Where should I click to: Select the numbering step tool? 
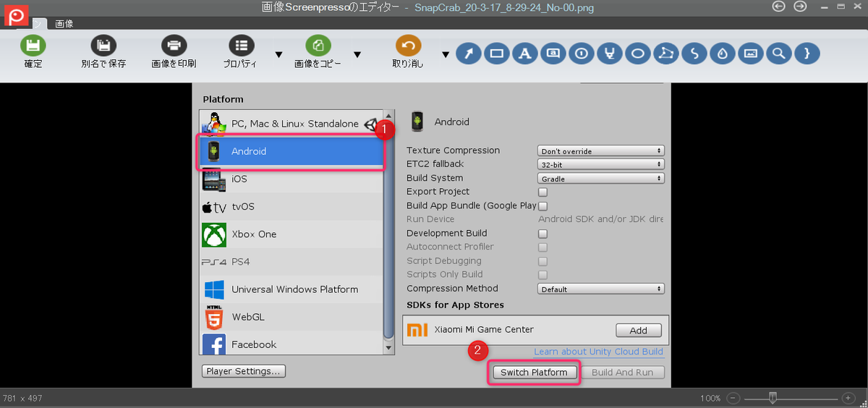pos(582,53)
